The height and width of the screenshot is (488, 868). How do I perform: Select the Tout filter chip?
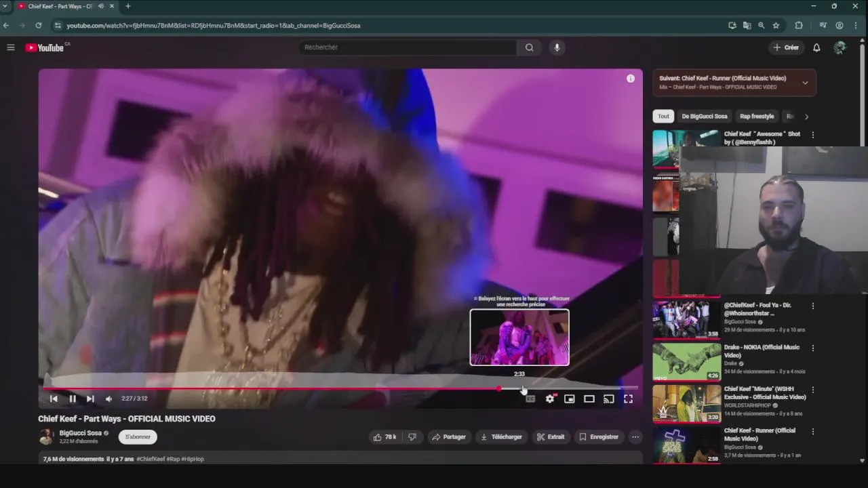[x=663, y=116]
